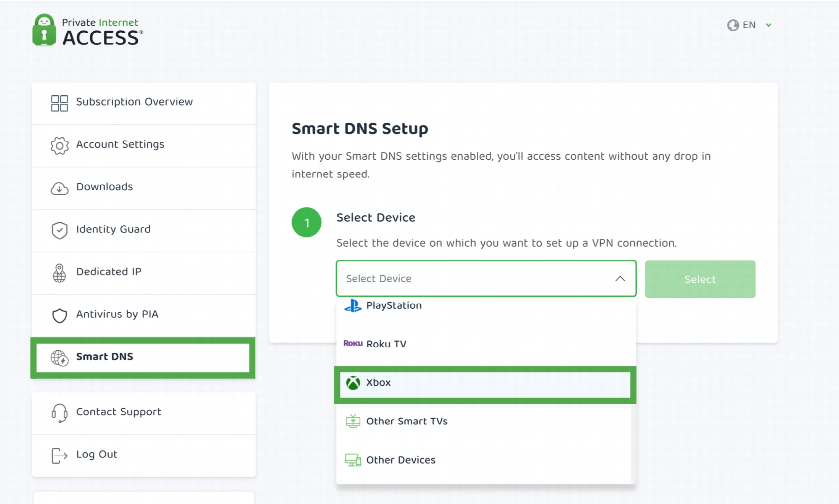Image resolution: width=839 pixels, height=504 pixels.
Task: Open Subscription Overview in the sidebar
Action: (144, 103)
